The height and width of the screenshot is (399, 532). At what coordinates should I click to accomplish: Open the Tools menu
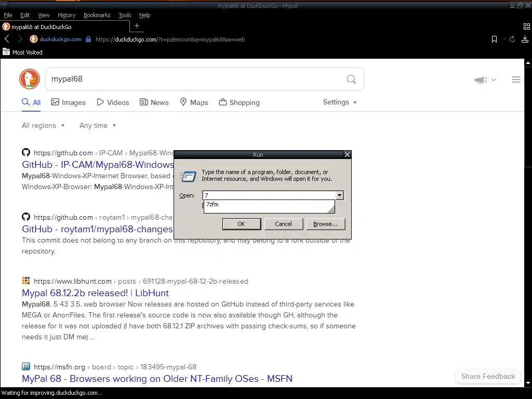pyautogui.click(x=125, y=15)
